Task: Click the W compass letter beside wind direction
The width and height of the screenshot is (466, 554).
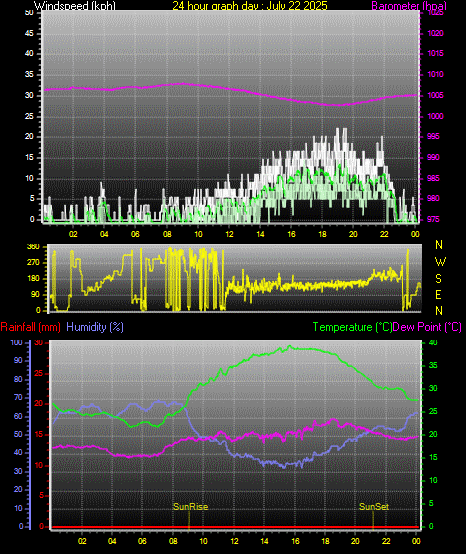Action: tap(440, 262)
